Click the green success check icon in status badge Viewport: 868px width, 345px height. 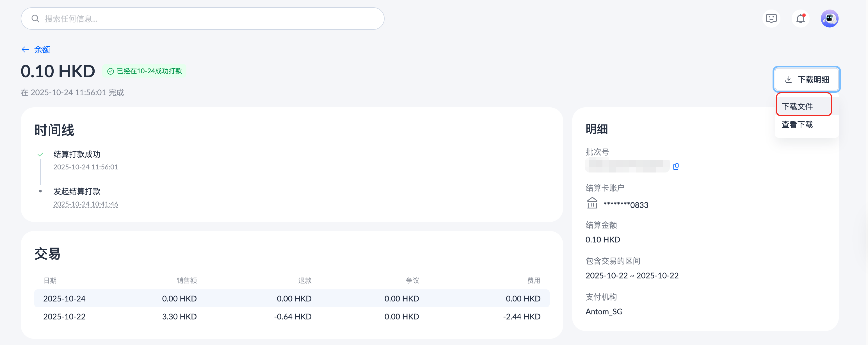point(110,71)
